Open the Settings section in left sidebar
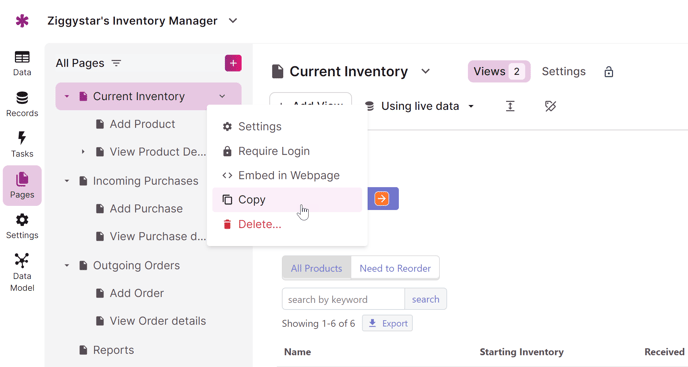The image size is (688, 367). (22, 226)
